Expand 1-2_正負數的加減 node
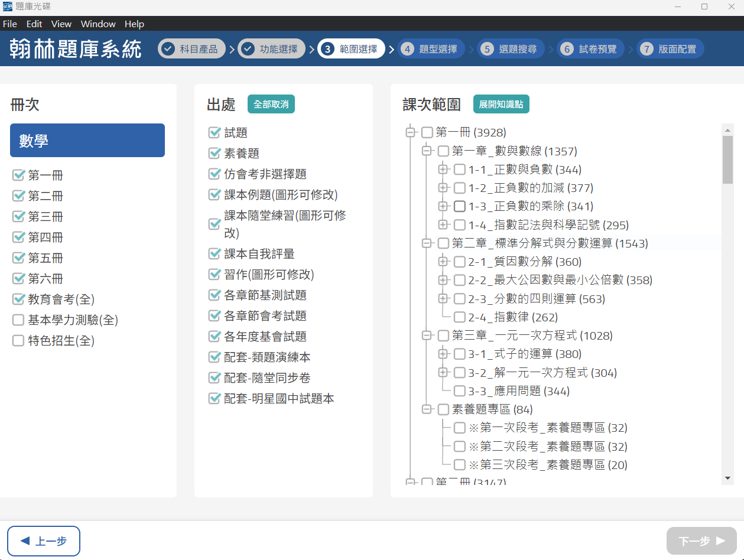The width and height of the screenshot is (744, 560). (443, 188)
